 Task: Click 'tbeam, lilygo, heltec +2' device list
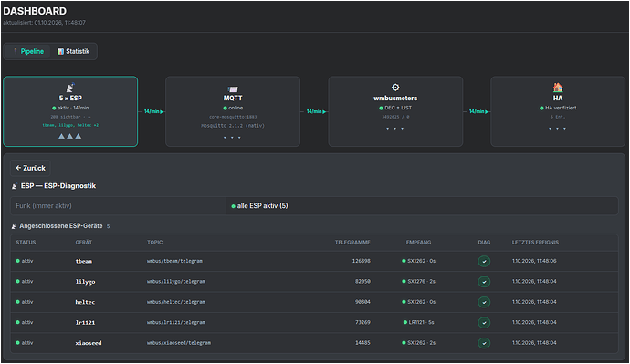pyautogui.click(x=70, y=125)
